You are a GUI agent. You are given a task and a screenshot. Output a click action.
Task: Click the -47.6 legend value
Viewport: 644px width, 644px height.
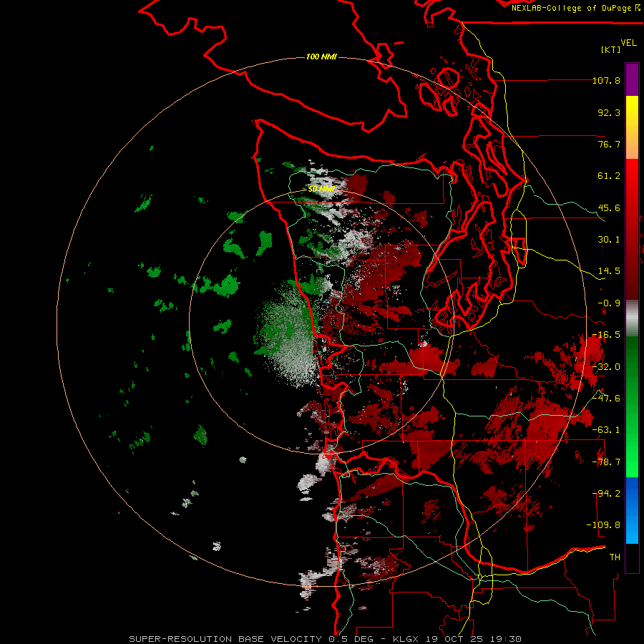(x=606, y=399)
